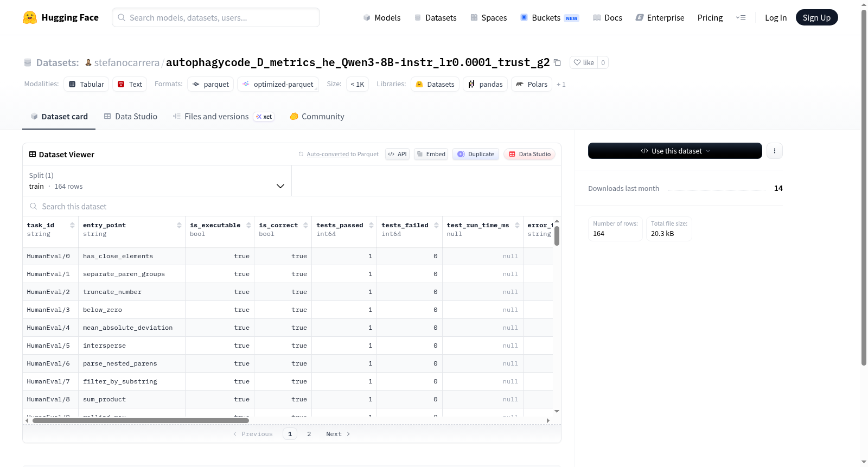The height and width of the screenshot is (467, 868).
Task: Select the optimized-parquet format tag
Action: click(278, 84)
